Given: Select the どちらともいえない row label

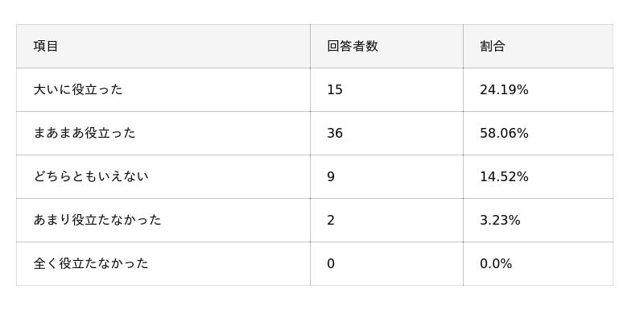Looking at the screenshot, I should (x=91, y=177).
